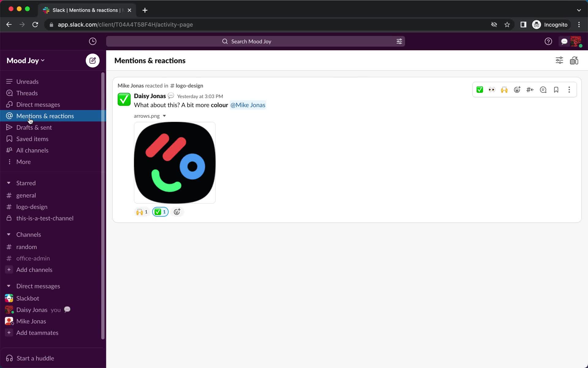The image size is (588, 368).
Task: Open Saved items from the sidebar
Action: (32, 139)
